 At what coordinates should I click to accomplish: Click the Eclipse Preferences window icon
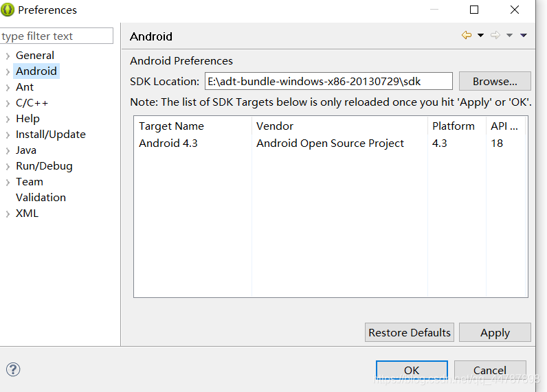8,10
